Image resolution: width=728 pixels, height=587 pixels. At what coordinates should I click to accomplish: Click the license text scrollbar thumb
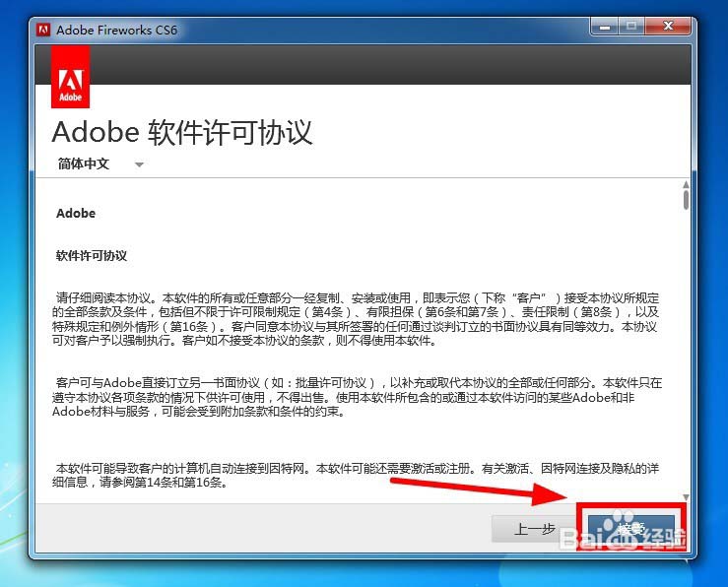click(686, 199)
